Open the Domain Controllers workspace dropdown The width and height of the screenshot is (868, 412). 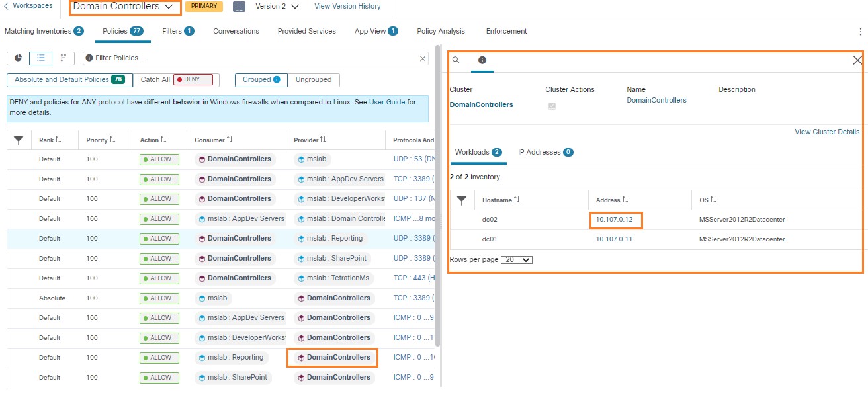coord(125,7)
